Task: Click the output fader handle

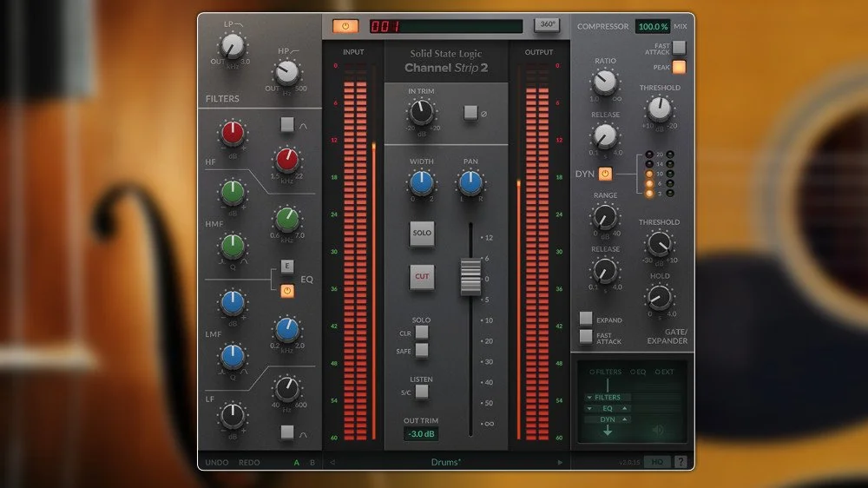Action: (x=470, y=276)
